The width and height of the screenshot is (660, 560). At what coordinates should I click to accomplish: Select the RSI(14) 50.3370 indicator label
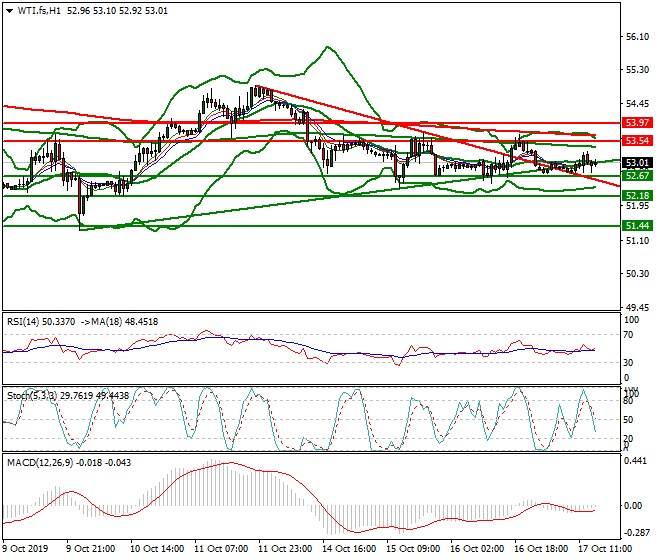(41, 322)
